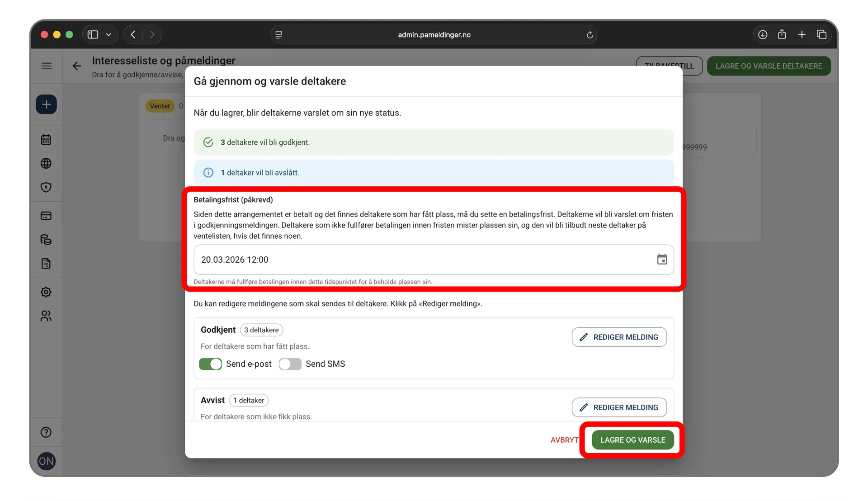Click the coins icon in sidebar

point(46,240)
